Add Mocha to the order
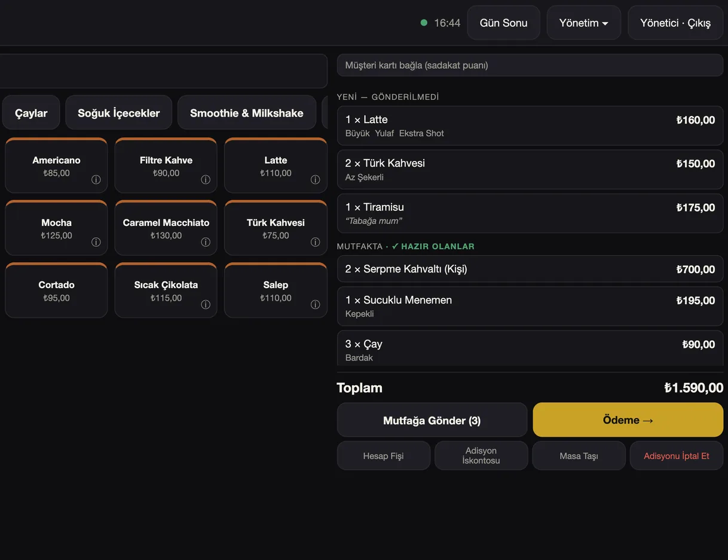The width and height of the screenshot is (728, 560). (56, 228)
